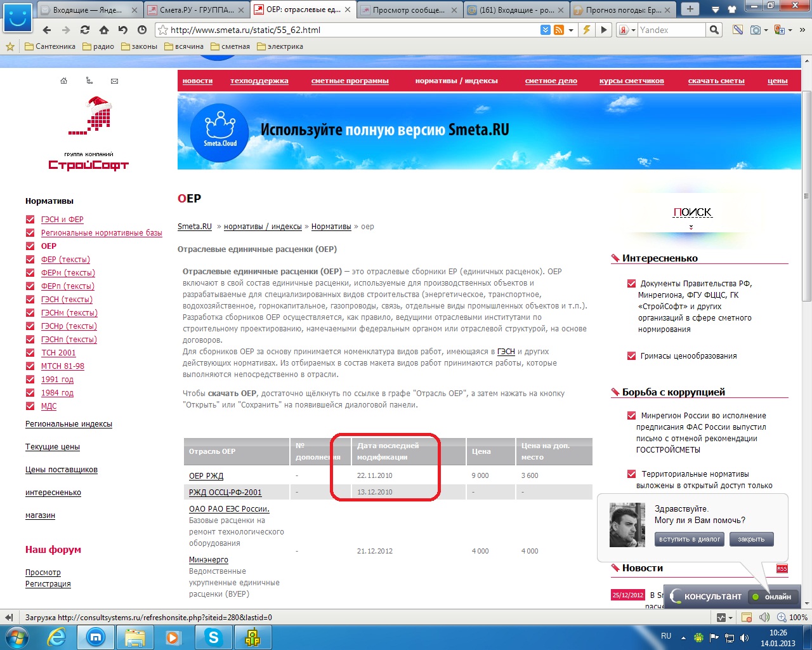Open system volume icon in tray

point(744,637)
